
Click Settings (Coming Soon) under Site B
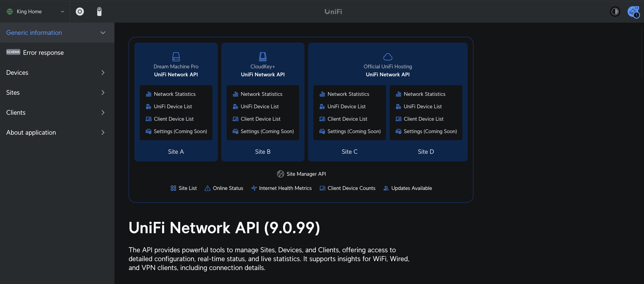(267, 131)
